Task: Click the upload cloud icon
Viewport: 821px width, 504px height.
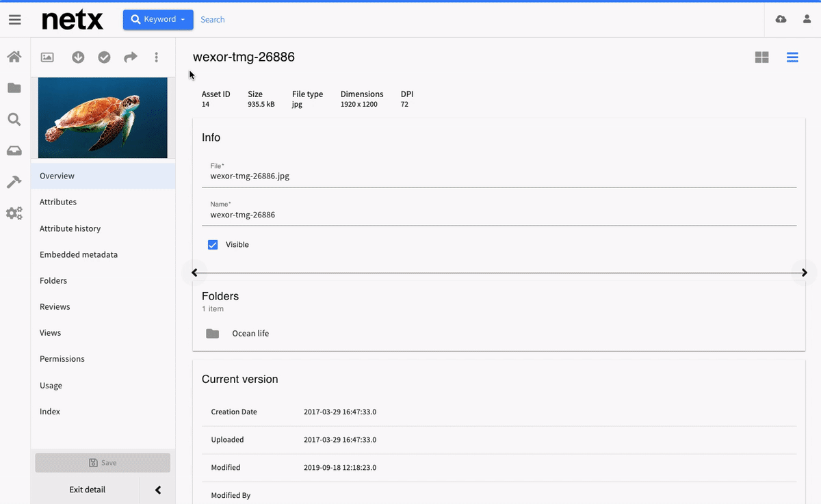Action: (781, 20)
